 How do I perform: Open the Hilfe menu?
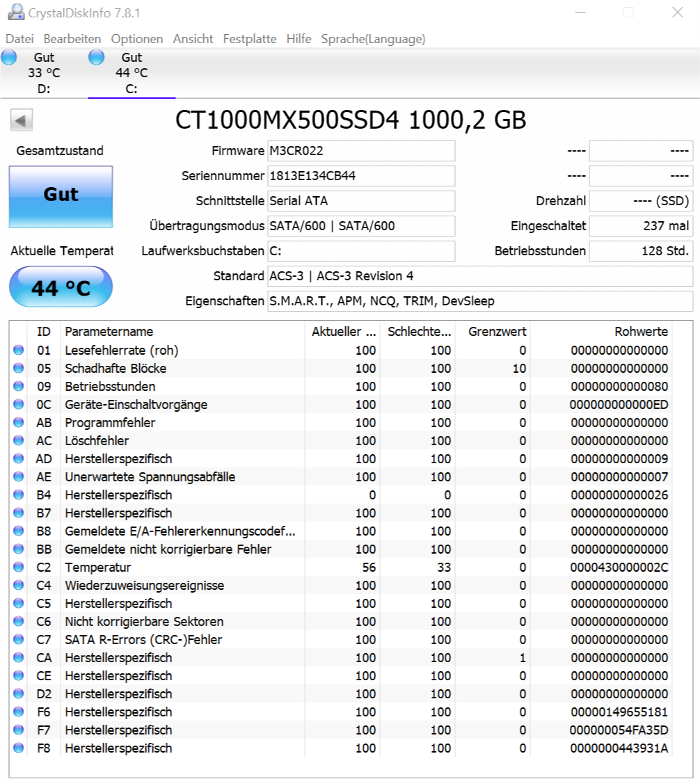[x=299, y=39]
